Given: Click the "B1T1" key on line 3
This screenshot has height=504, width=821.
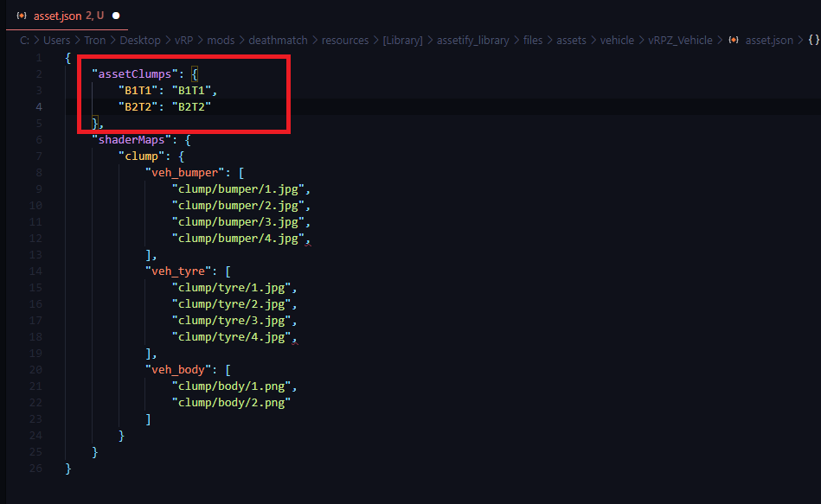Looking at the screenshot, I should click(138, 91).
